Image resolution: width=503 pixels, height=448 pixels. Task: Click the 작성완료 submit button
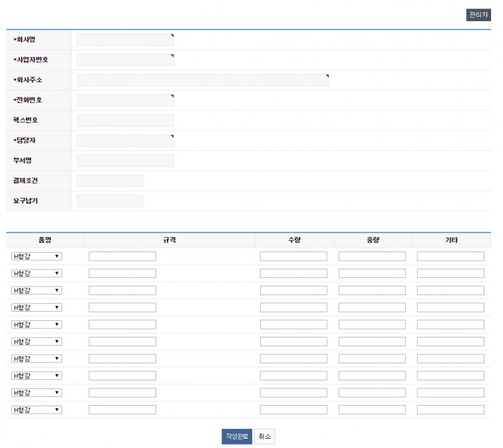coord(236,437)
